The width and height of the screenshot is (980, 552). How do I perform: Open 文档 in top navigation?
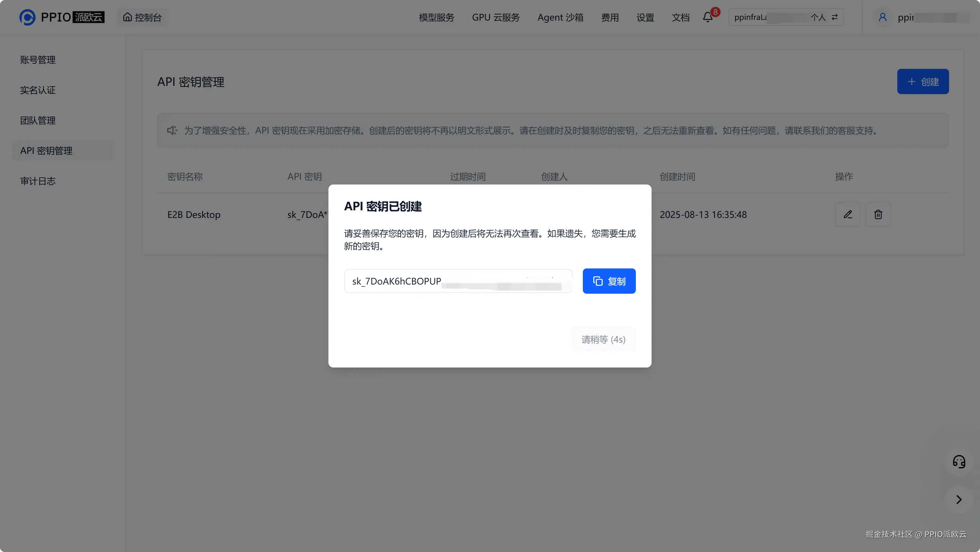[x=680, y=17]
